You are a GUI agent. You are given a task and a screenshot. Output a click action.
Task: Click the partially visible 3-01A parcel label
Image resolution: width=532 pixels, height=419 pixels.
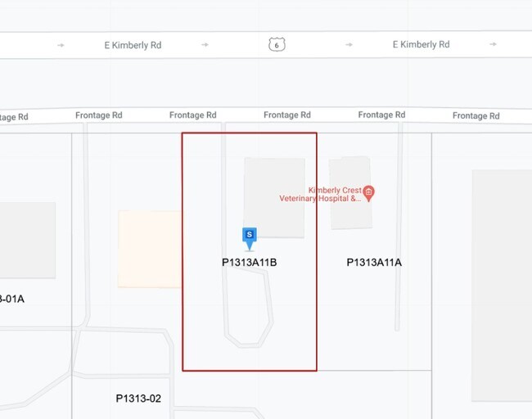[x=12, y=299]
